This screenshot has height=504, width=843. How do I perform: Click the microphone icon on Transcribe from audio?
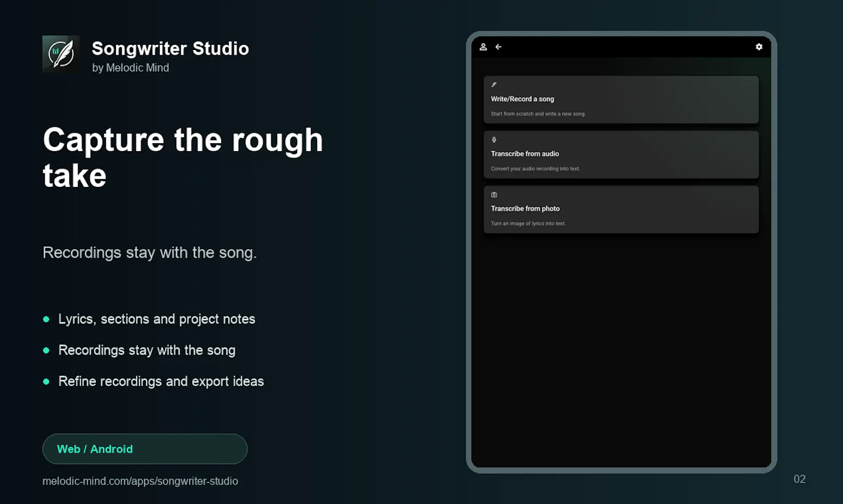pyautogui.click(x=494, y=140)
